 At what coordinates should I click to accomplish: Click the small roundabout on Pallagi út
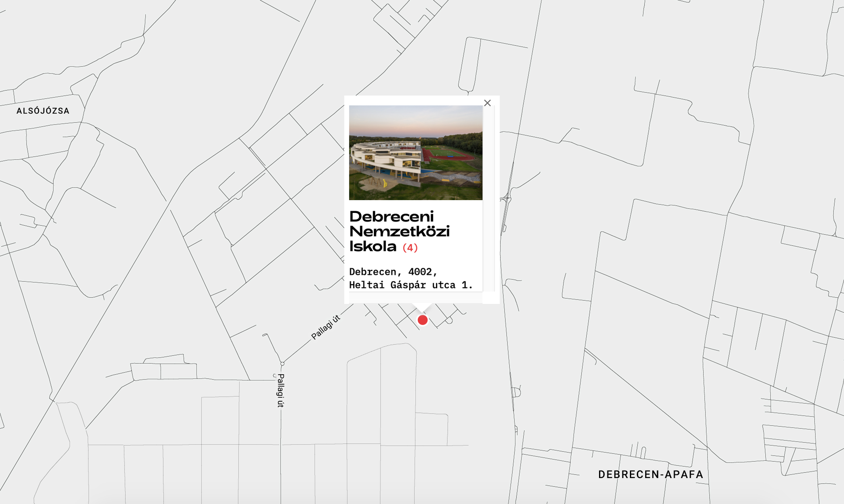[x=282, y=364]
